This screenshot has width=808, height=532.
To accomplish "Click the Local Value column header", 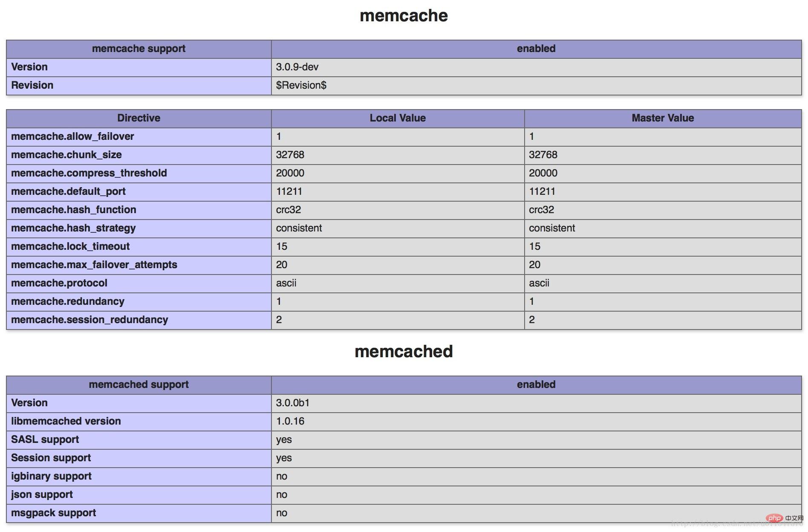I will click(397, 118).
